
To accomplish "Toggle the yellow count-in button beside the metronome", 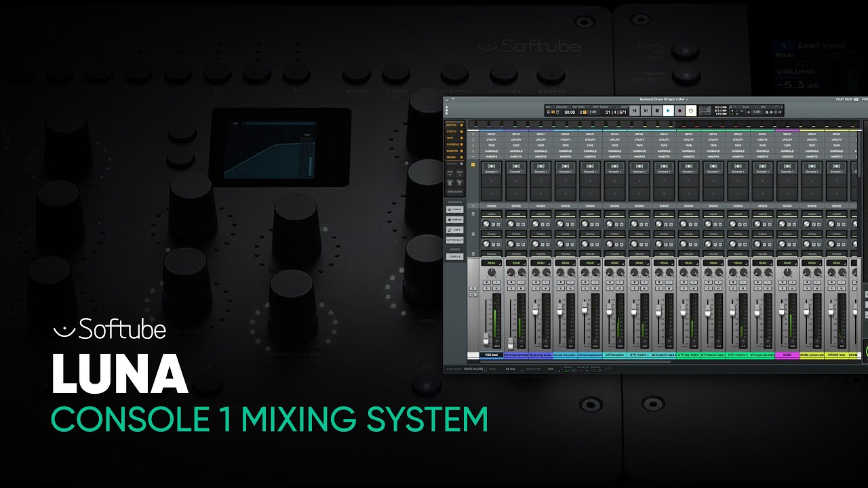I will [x=585, y=112].
